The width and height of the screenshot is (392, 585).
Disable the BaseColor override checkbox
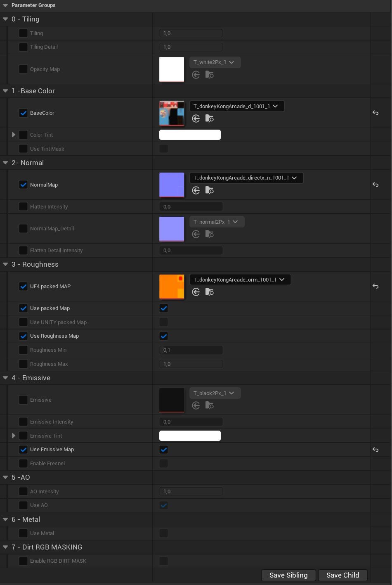point(24,113)
